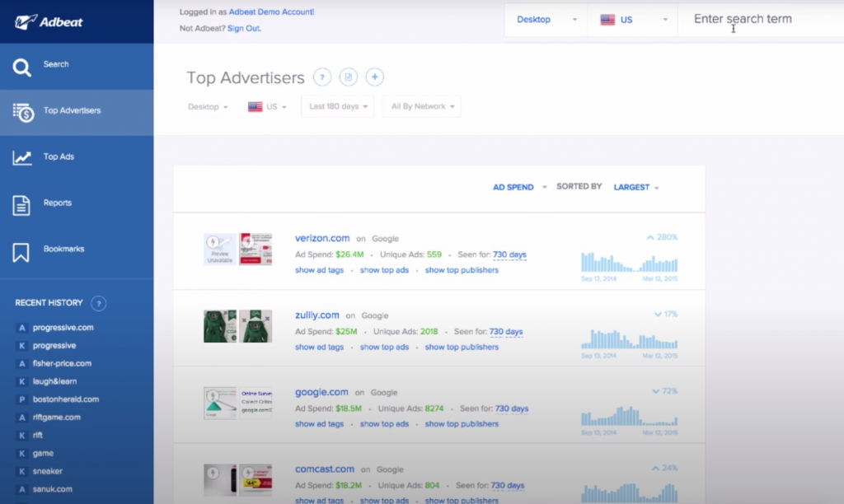Show ad tags for google.com
The image size is (844, 504).
[319, 424]
